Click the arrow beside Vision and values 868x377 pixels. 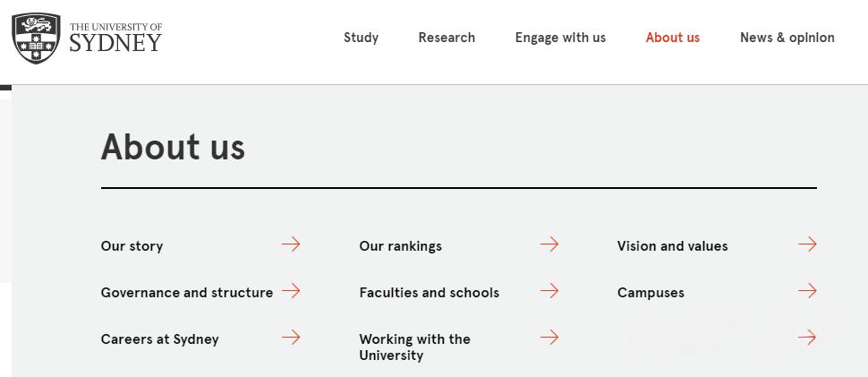click(807, 244)
